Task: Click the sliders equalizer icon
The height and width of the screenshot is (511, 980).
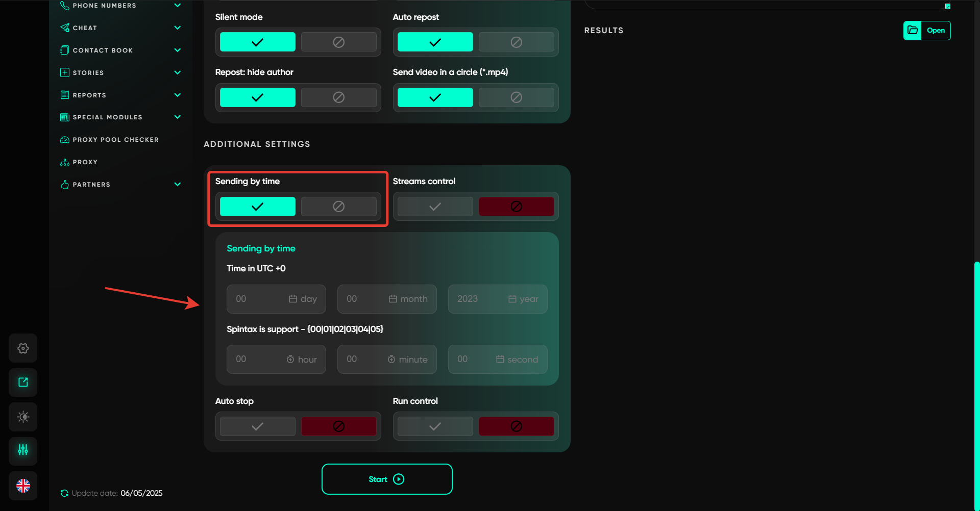Action: [23, 450]
